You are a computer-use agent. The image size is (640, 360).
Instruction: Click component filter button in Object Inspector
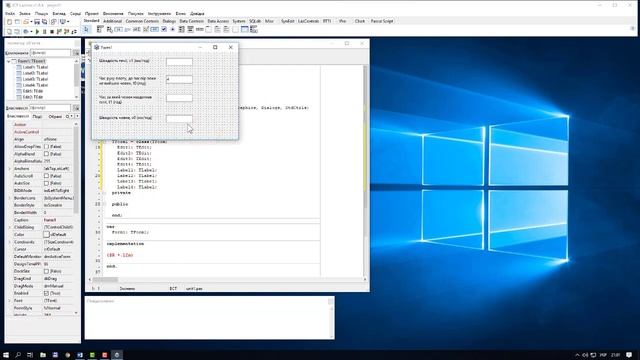76,53
